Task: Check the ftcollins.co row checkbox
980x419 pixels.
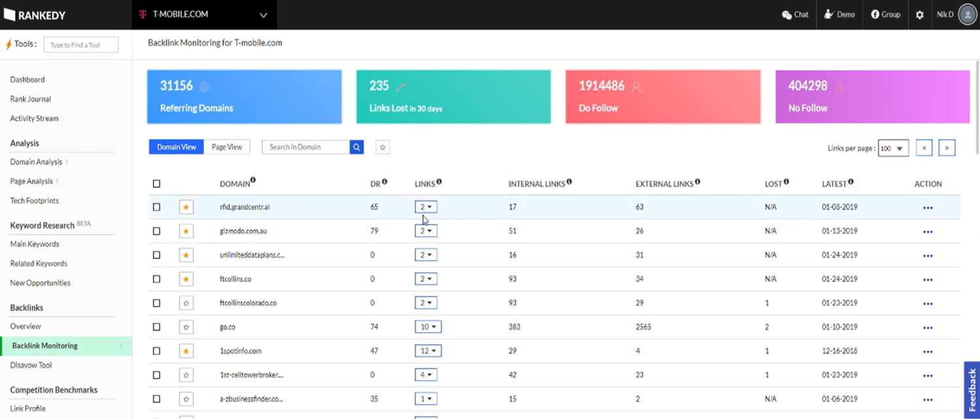Action: 156,279
